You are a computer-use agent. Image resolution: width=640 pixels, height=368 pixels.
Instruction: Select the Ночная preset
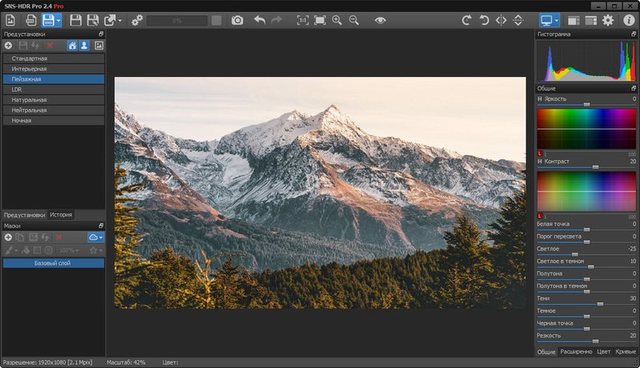click(53, 120)
